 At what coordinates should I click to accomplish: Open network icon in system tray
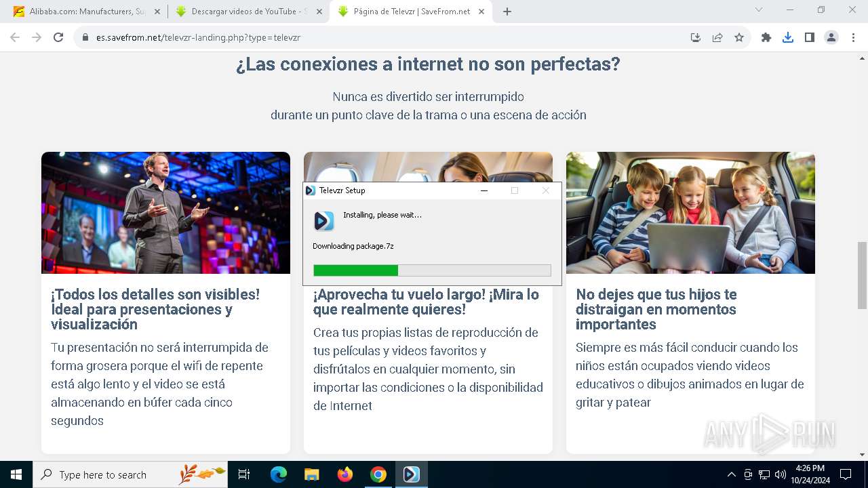764,474
